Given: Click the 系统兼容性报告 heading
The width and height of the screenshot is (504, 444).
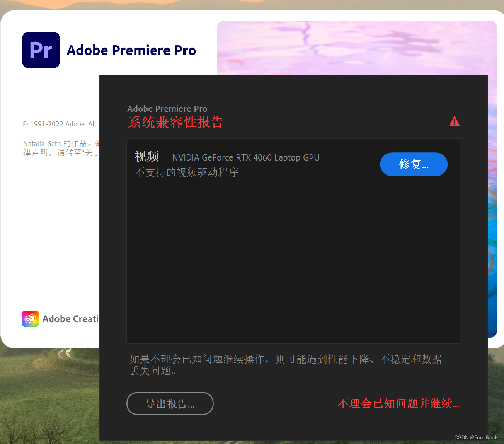Looking at the screenshot, I should (176, 122).
